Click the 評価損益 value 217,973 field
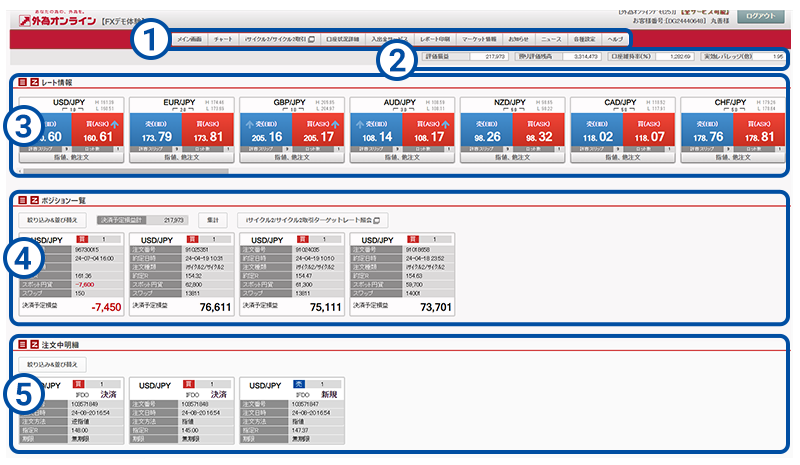Screen dimensions: 800x465 click(488, 56)
